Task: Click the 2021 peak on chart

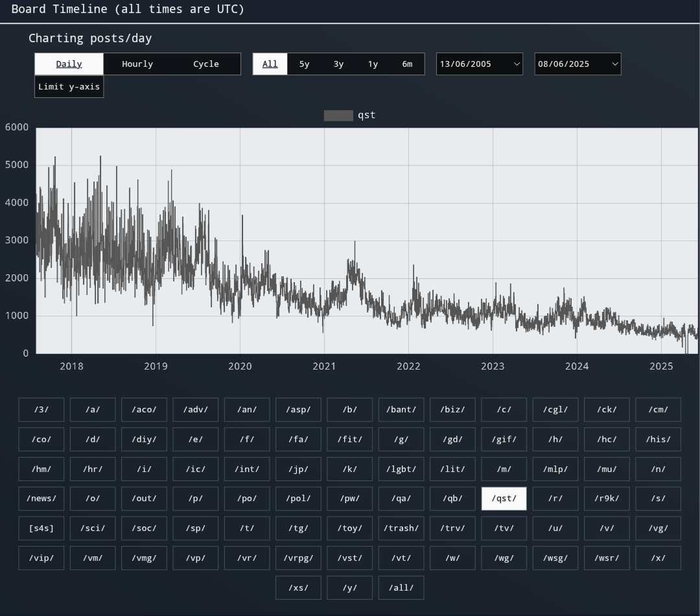Action: click(x=355, y=242)
